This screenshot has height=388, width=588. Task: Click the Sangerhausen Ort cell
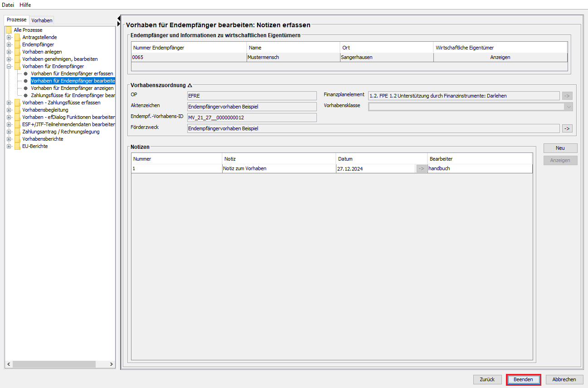[386, 57]
